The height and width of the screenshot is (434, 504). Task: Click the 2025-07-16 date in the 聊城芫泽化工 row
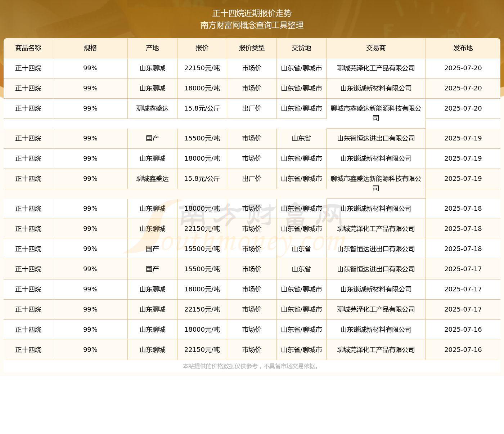[x=463, y=350]
